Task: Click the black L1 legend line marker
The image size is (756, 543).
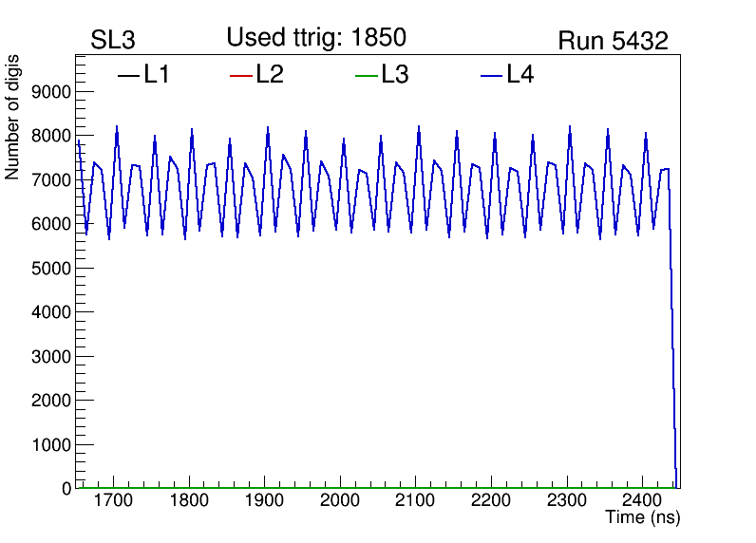Action: (x=128, y=76)
